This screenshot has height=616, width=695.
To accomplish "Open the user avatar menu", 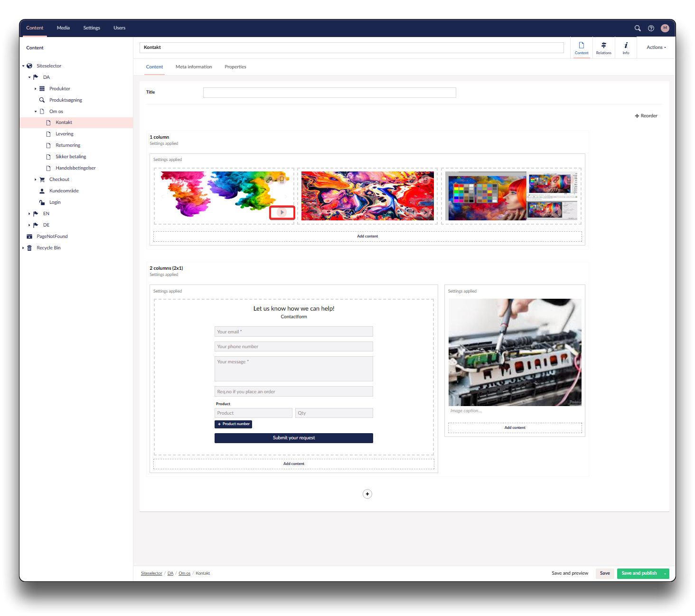I will 665,28.
